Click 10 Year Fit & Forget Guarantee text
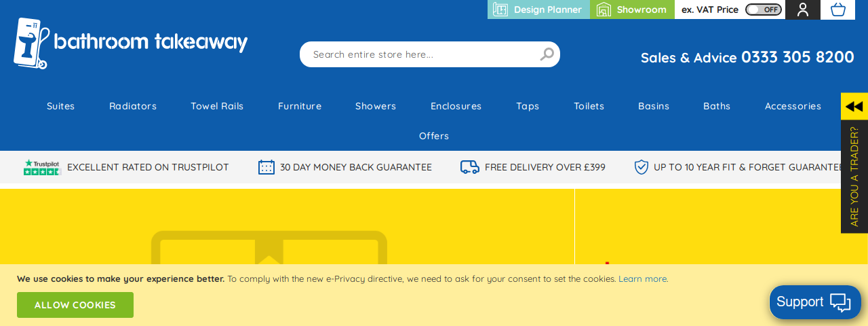Image resolution: width=868 pixels, height=326 pixels. point(747,167)
